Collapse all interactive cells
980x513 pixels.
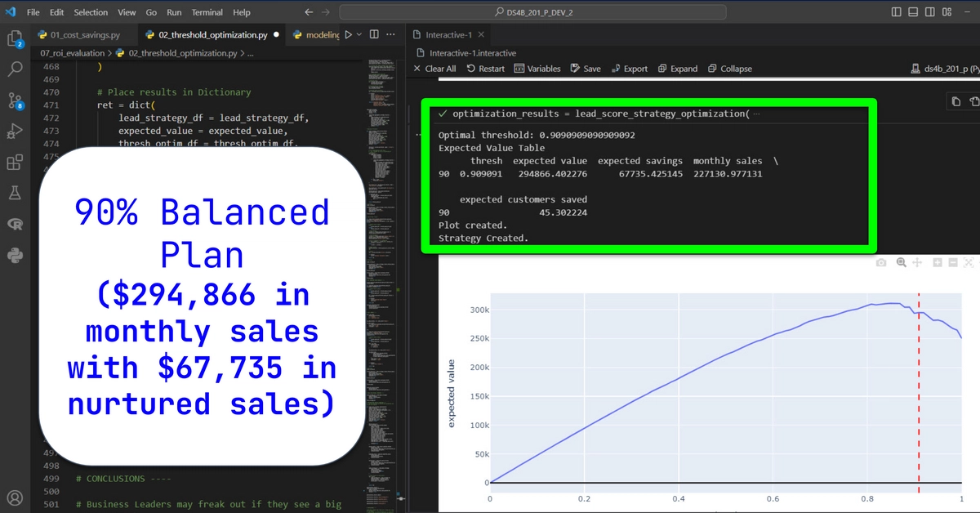point(730,69)
